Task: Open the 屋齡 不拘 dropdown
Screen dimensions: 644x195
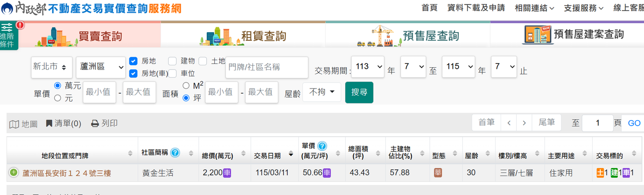Action: coord(321,92)
